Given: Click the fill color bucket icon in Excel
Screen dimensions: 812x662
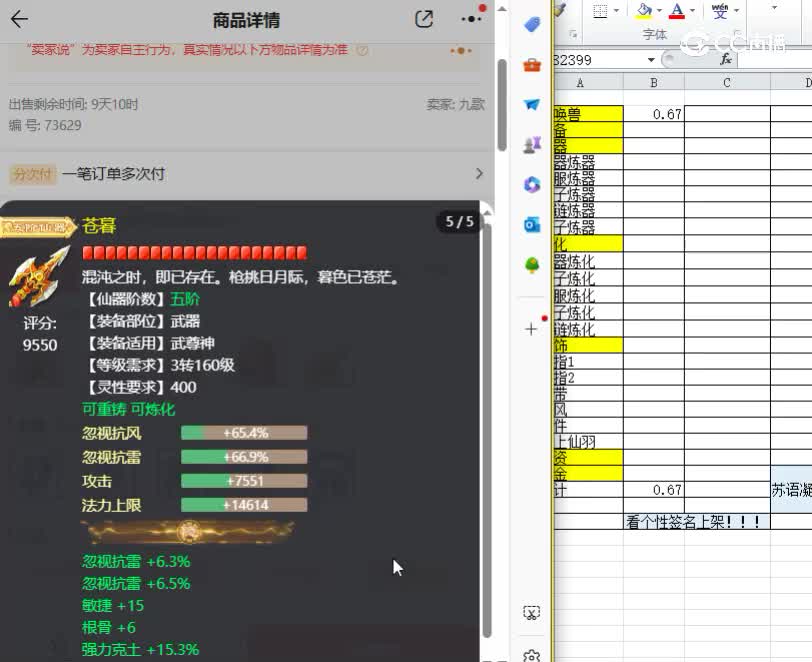Looking at the screenshot, I should [642, 10].
